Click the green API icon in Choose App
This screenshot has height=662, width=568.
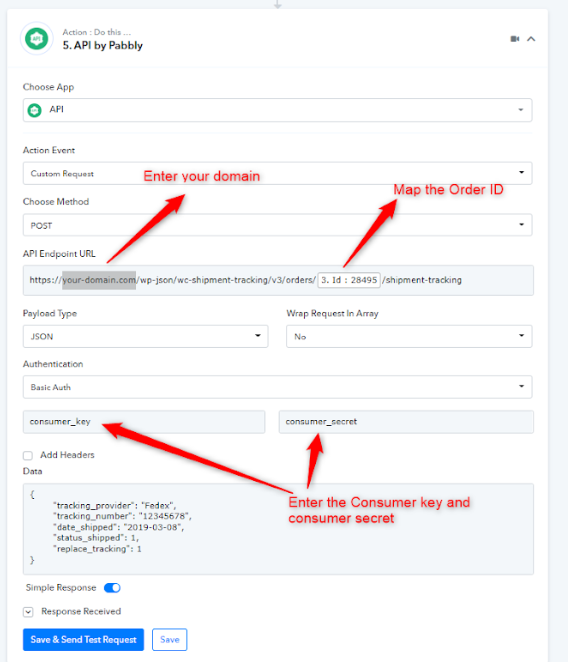click(34, 110)
